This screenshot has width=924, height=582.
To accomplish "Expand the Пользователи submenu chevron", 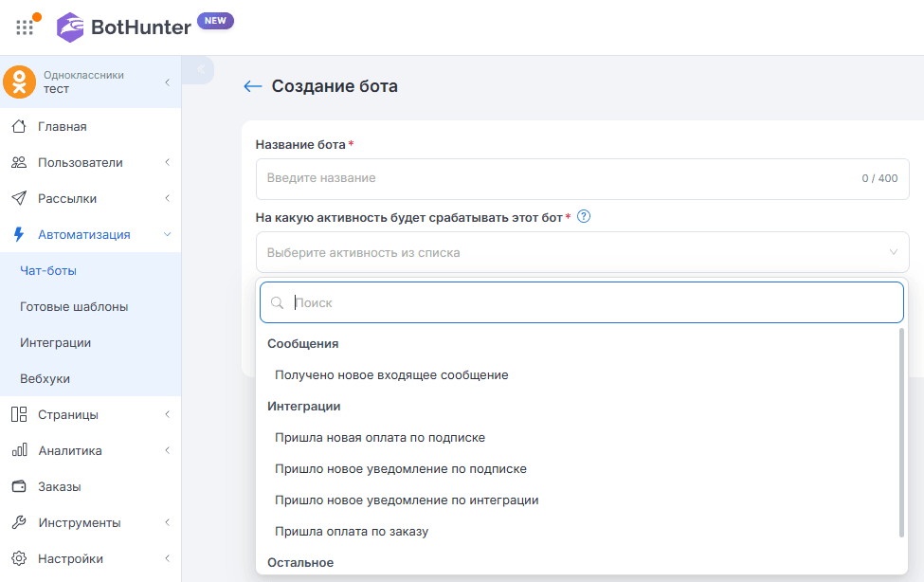I will click(168, 162).
